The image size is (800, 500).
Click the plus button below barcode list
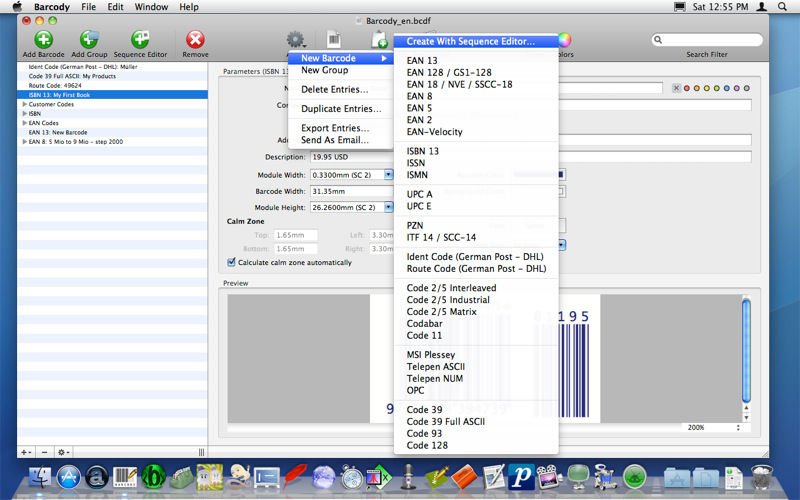pos(26,452)
